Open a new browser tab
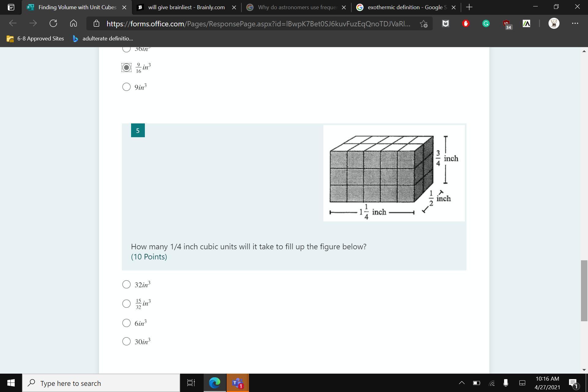 point(469,7)
